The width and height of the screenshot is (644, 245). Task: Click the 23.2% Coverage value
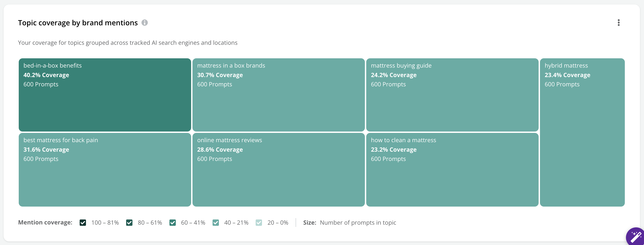[x=394, y=150]
